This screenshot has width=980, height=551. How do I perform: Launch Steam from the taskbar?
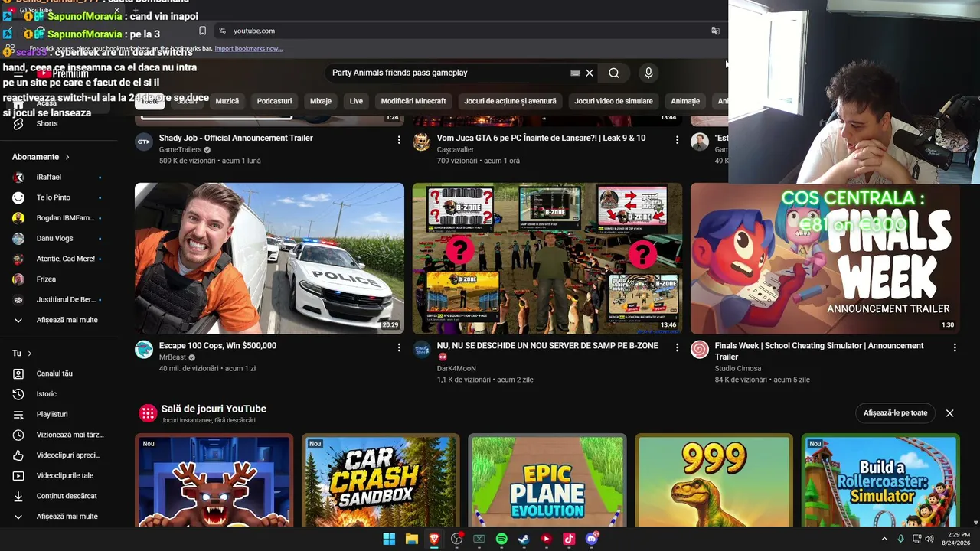(524, 539)
